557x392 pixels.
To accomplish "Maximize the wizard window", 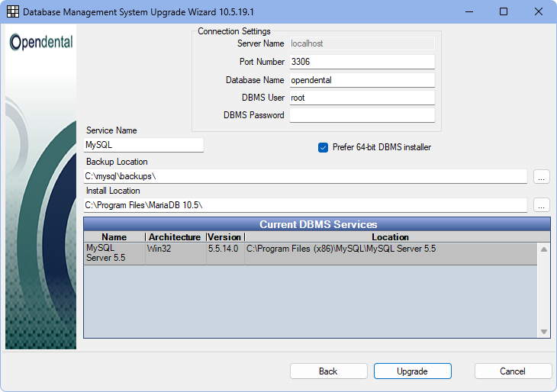I will 504,11.
